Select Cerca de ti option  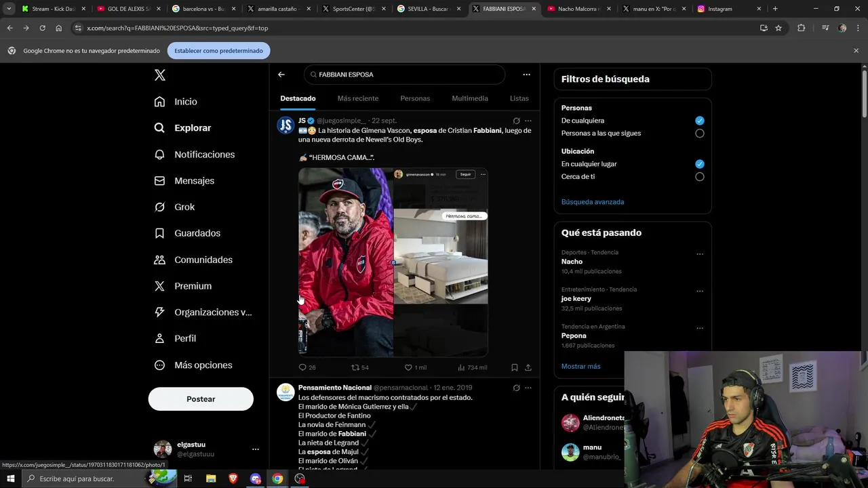[699, 177]
